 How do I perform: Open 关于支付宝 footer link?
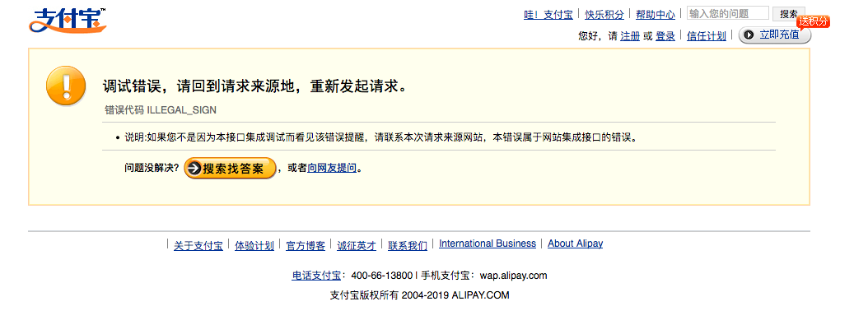pos(198,245)
